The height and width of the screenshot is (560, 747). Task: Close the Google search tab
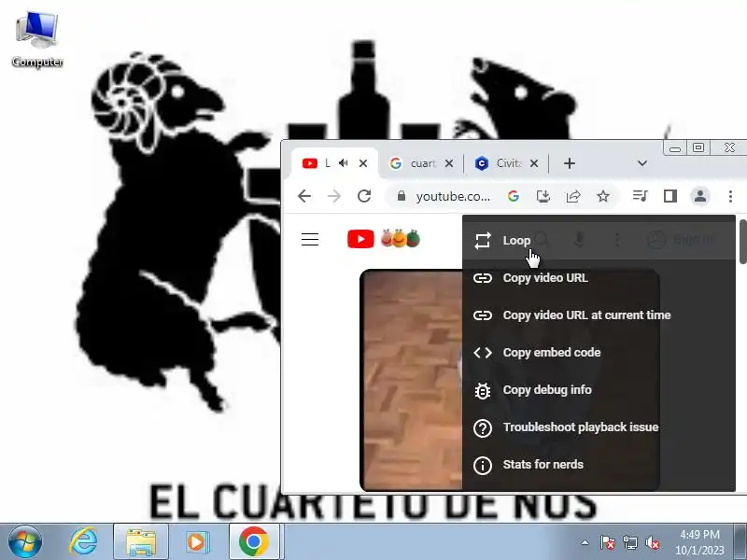[449, 163]
